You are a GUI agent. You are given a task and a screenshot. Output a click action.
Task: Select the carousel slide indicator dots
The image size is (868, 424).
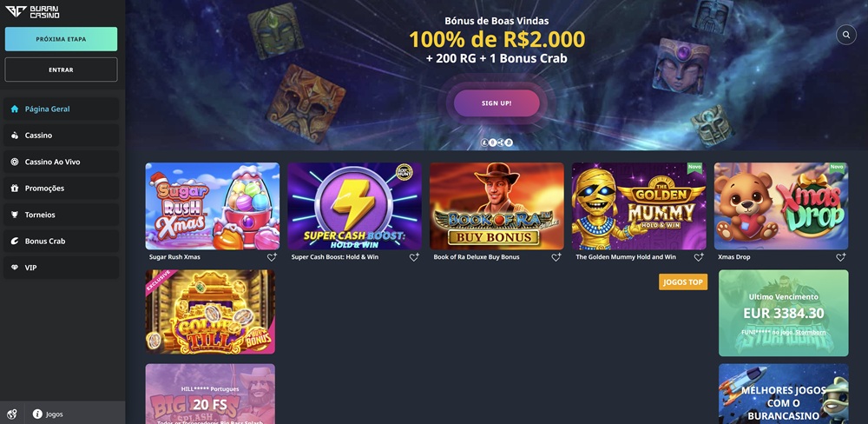click(x=497, y=142)
